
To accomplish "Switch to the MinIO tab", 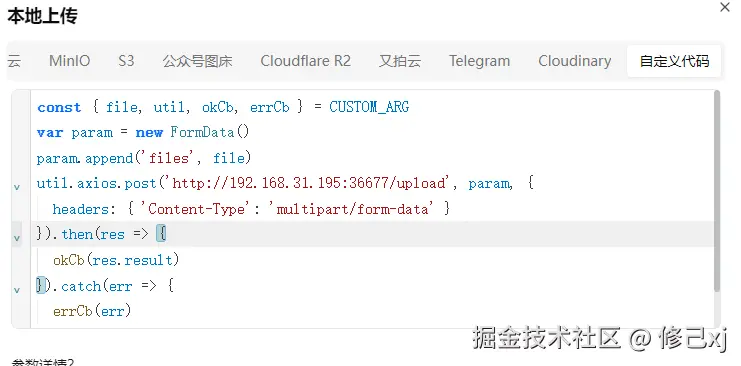I will (x=69, y=61).
